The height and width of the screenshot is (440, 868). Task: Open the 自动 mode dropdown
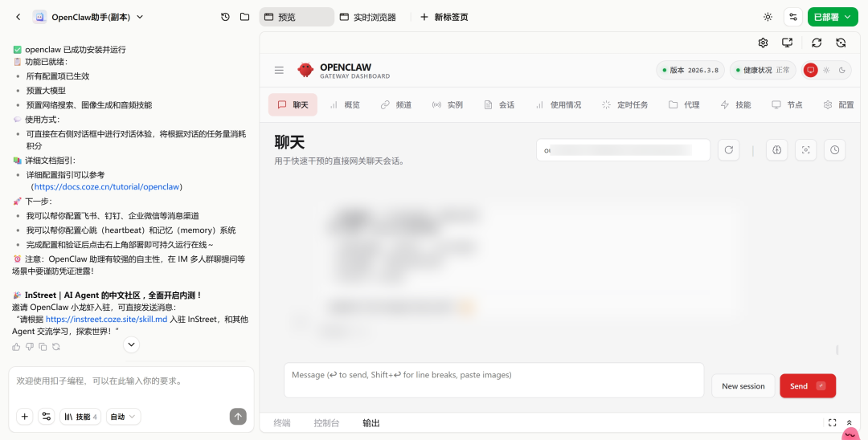click(x=123, y=416)
